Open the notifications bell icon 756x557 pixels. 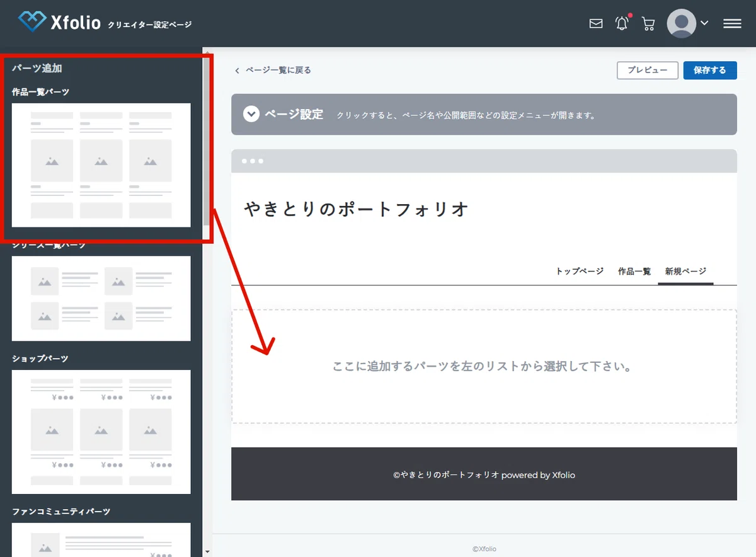click(x=622, y=23)
